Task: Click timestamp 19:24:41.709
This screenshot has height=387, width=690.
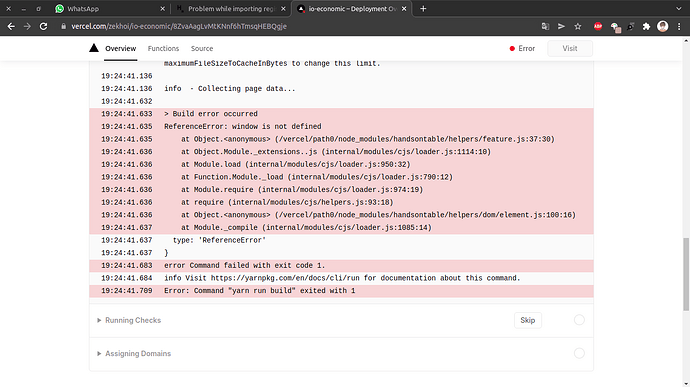Action: tap(127, 291)
